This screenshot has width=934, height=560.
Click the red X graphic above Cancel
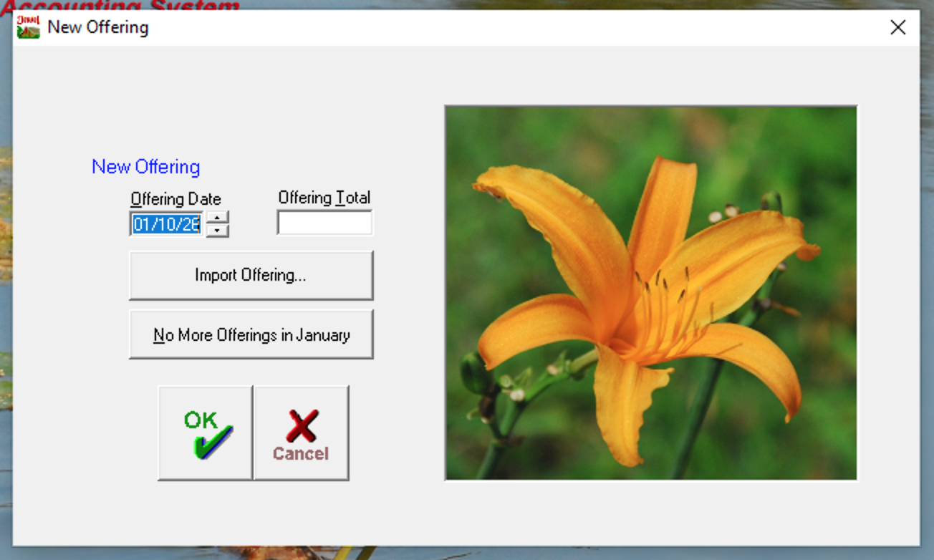pyautogui.click(x=302, y=426)
